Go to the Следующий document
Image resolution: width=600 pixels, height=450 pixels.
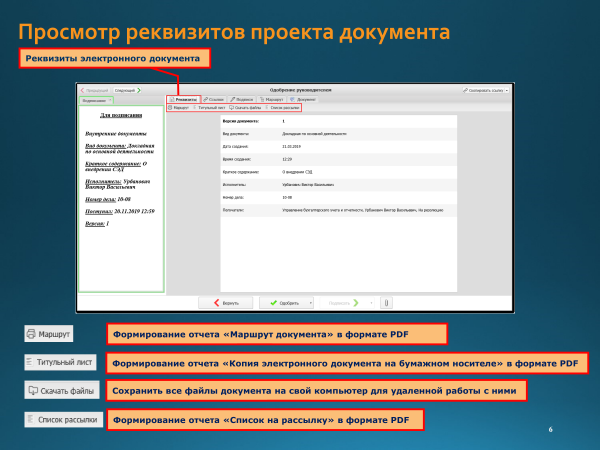point(125,90)
